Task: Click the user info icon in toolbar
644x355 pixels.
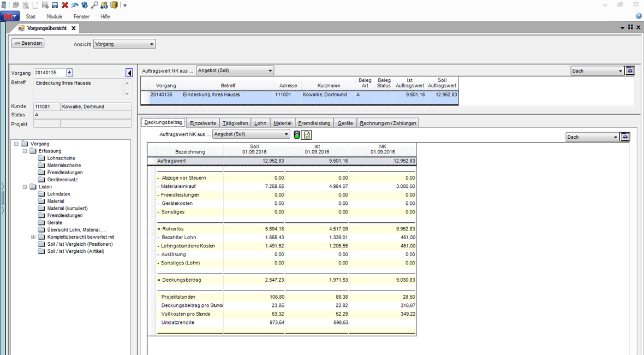Action: tap(104, 5)
